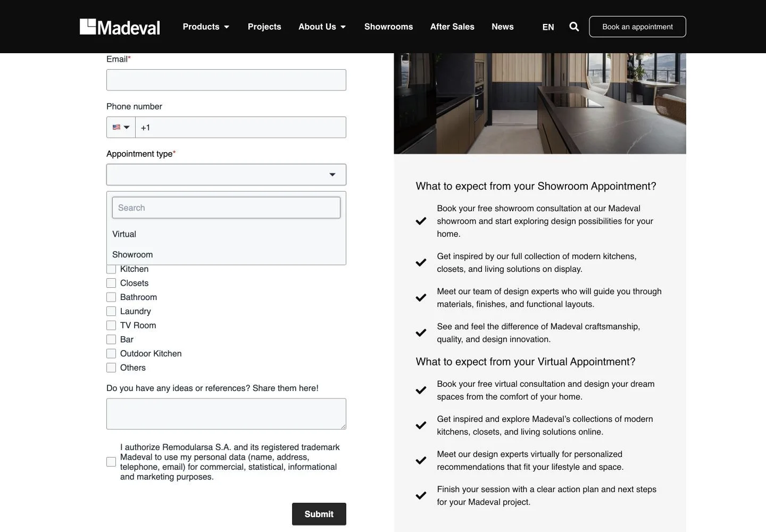Screen dimensions: 766x532
Task: Expand the Products menu
Action: coord(206,27)
